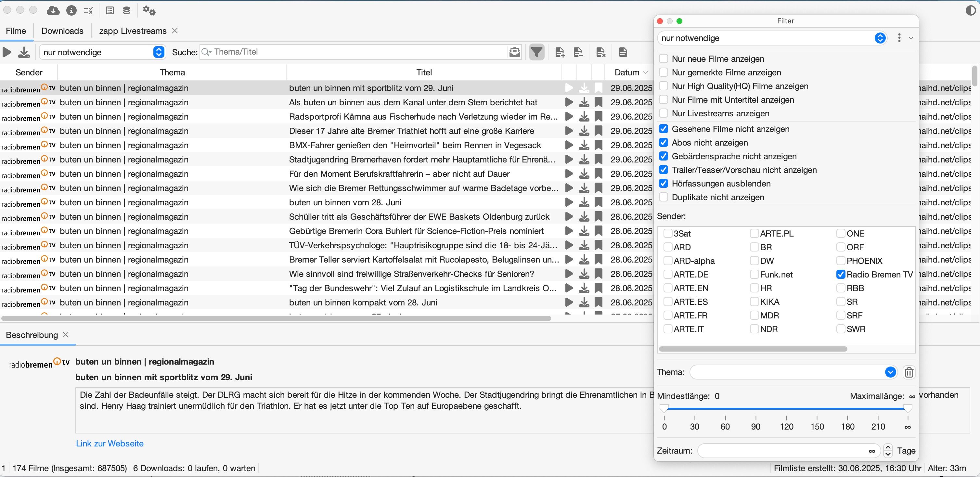Screen dimensions: 980x477
Task: Click the Thema column header
Action: click(x=172, y=72)
